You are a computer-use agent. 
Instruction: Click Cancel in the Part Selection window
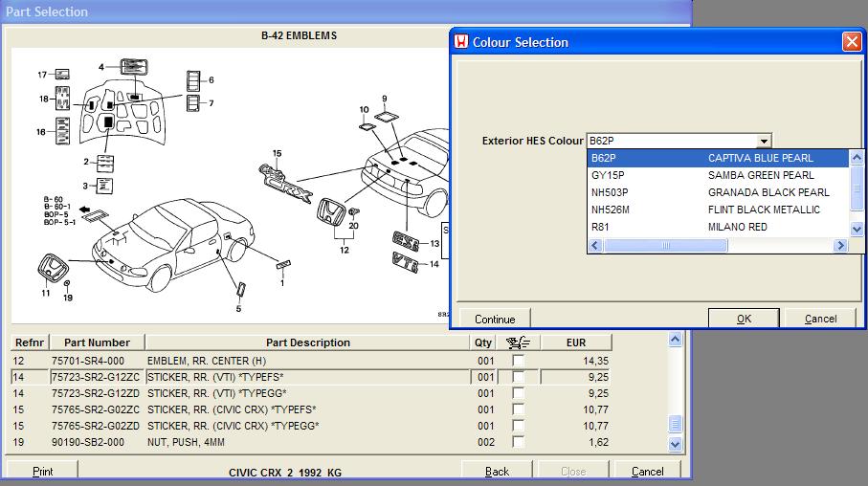pos(647,471)
